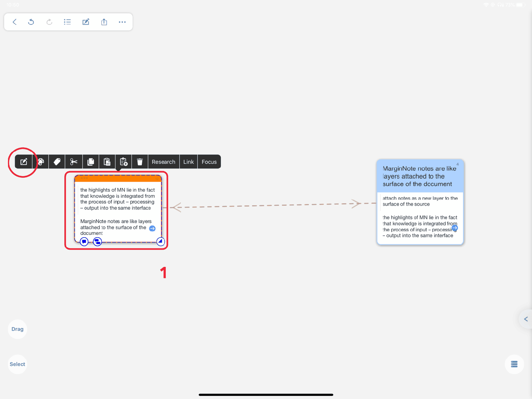Open the color palette for the note

41,162
